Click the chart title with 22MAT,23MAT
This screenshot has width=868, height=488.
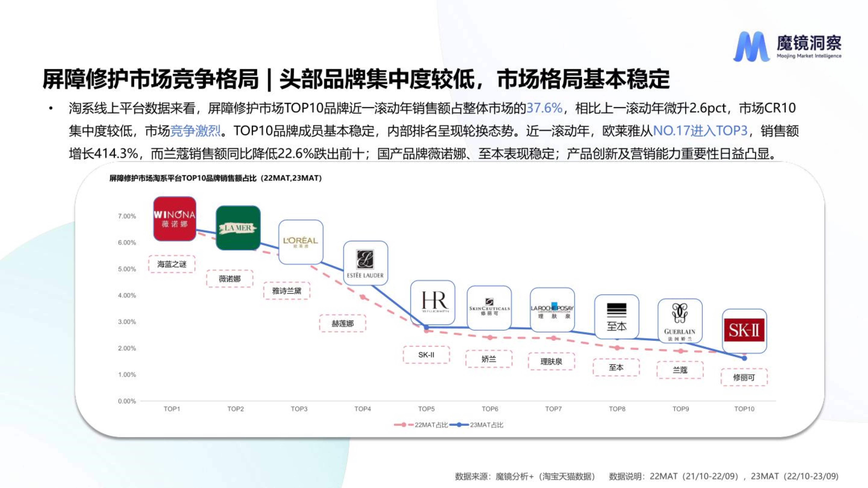pyautogui.click(x=216, y=178)
